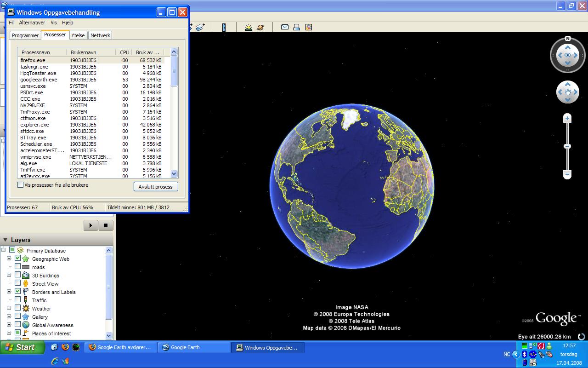Uncheck the Geographic Web layer checkbox
Screen dimensions: 588x368
18,258
